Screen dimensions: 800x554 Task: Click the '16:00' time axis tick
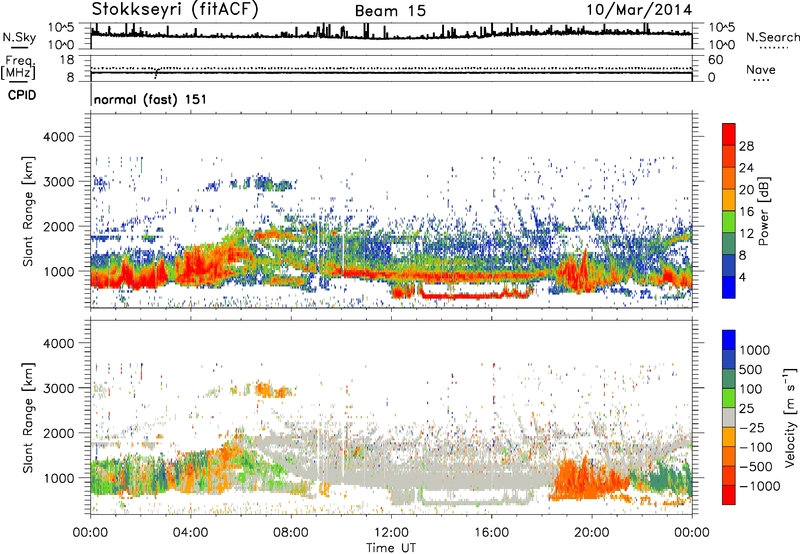pos(491,533)
